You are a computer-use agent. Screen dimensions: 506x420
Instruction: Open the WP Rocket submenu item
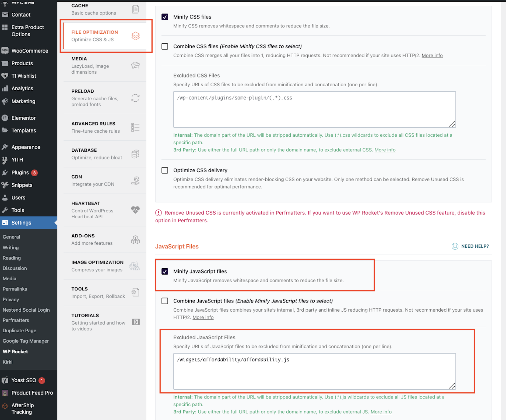click(15, 351)
